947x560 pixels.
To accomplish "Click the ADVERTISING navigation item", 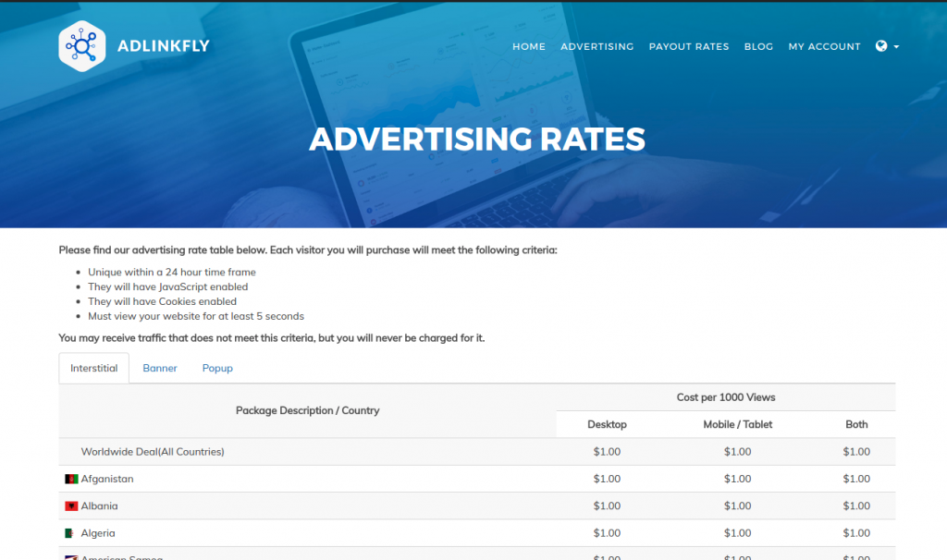I will (x=596, y=46).
